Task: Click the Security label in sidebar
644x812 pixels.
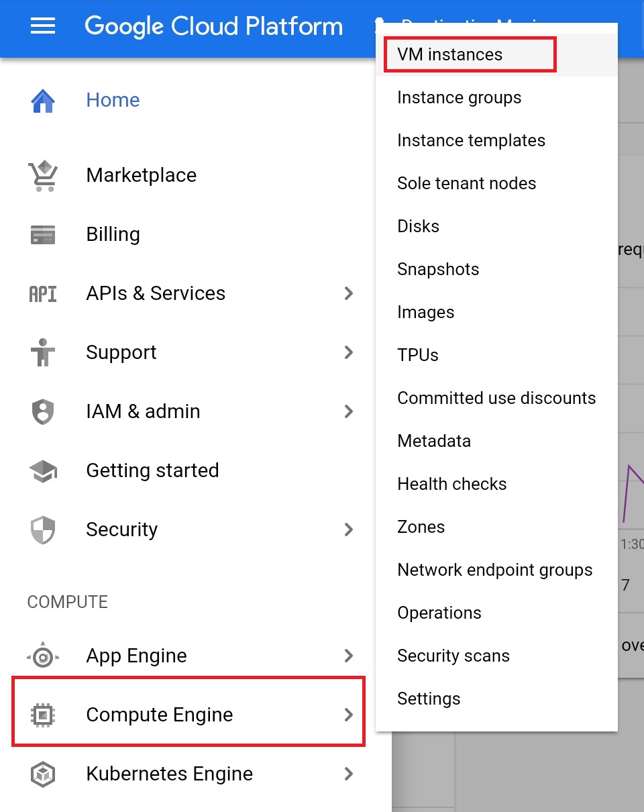Action: coord(121,530)
